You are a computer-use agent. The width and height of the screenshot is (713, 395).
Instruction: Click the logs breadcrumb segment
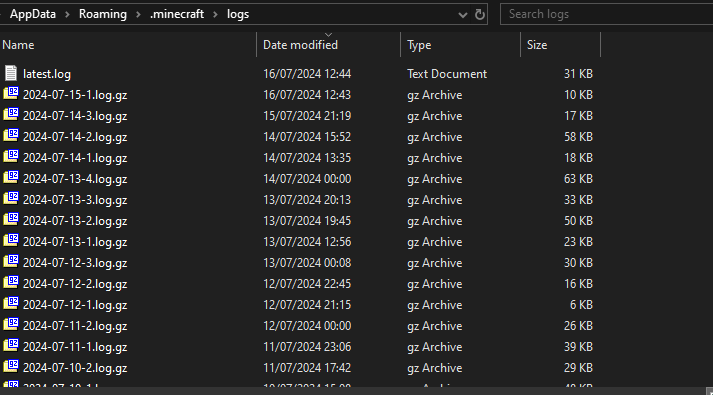(238, 14)
